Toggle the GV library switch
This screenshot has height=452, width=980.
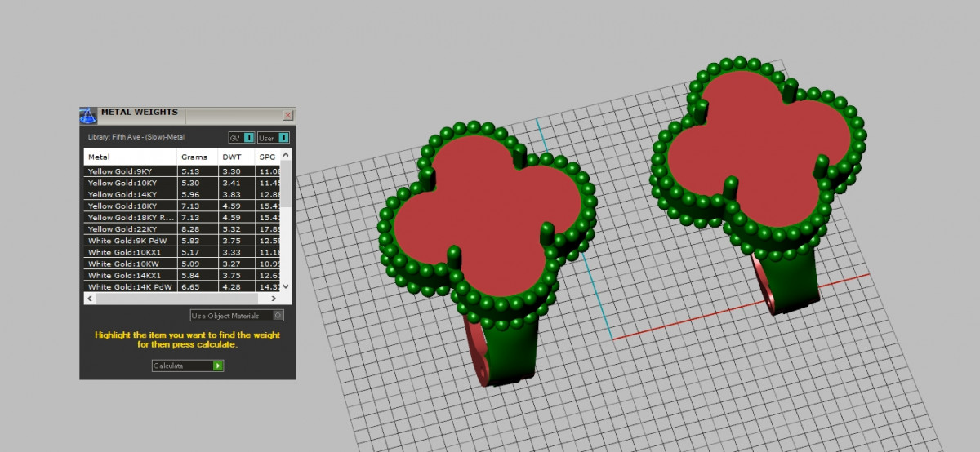click(x=249, y=138)
